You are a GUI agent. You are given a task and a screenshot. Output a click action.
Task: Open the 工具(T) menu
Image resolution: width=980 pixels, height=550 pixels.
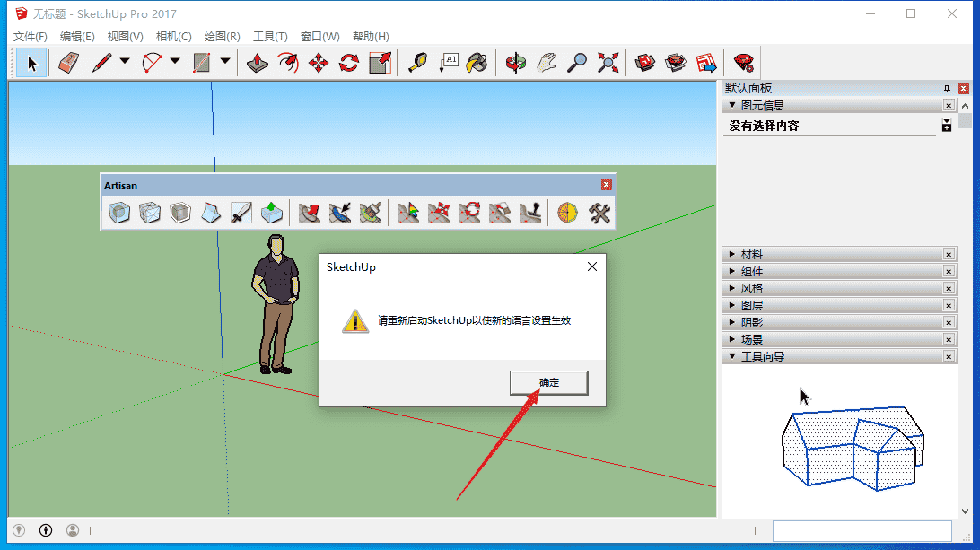(270, 36)
